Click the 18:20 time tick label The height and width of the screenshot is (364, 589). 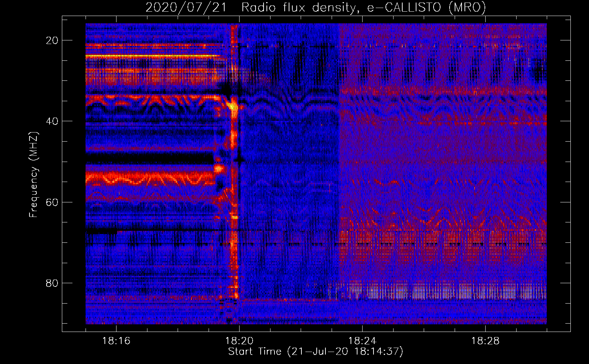coord(239,341)
